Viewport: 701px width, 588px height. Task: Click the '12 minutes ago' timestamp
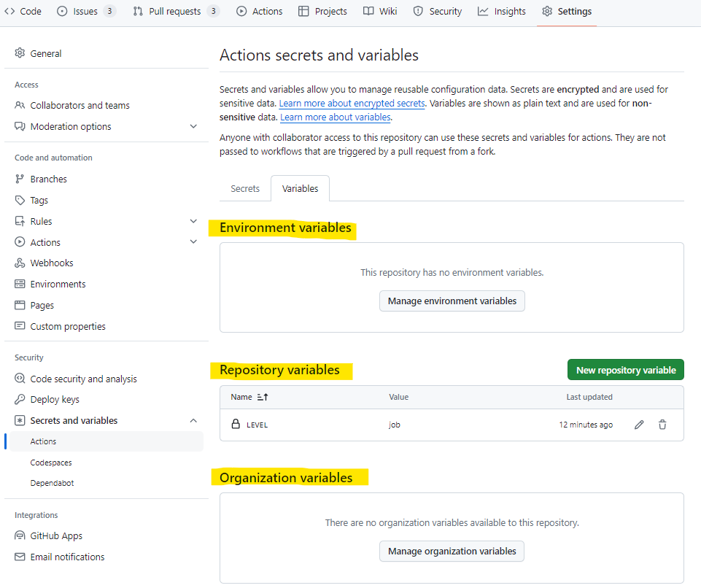click(x=586, y=425)
